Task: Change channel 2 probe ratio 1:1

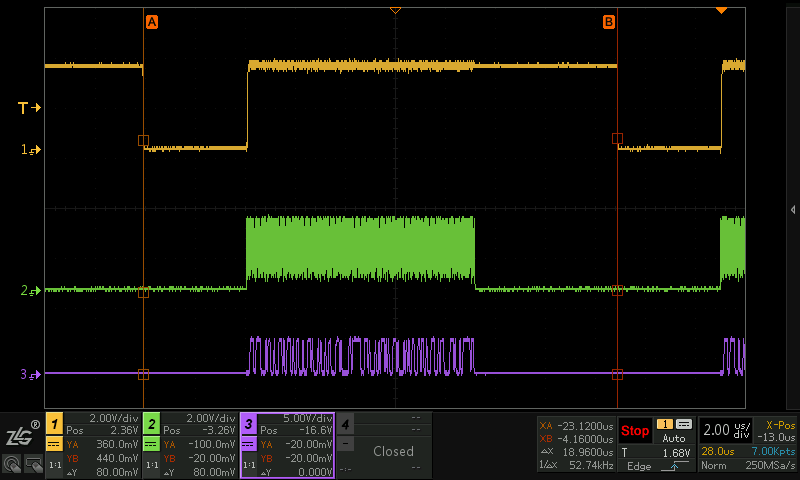Action: 152,465
